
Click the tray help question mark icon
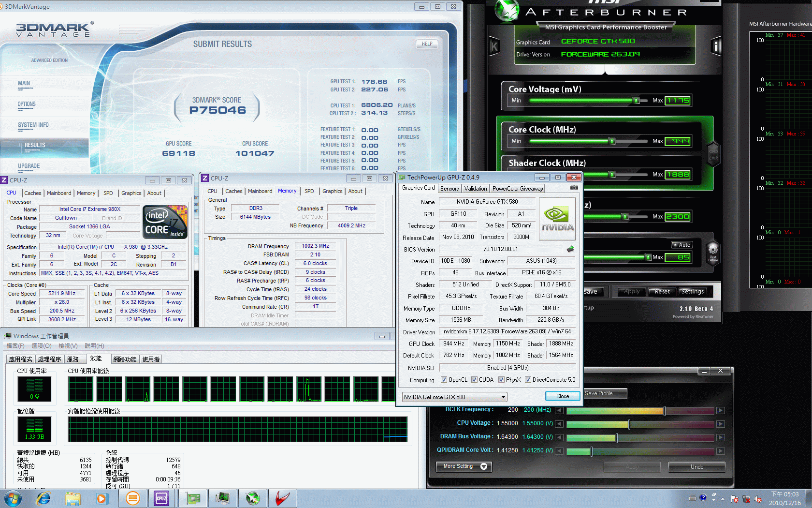click(x=703, y=497)
